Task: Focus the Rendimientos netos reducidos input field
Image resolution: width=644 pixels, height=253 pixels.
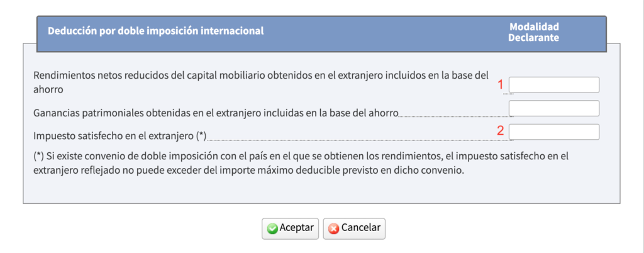Action: coord(553,85)
